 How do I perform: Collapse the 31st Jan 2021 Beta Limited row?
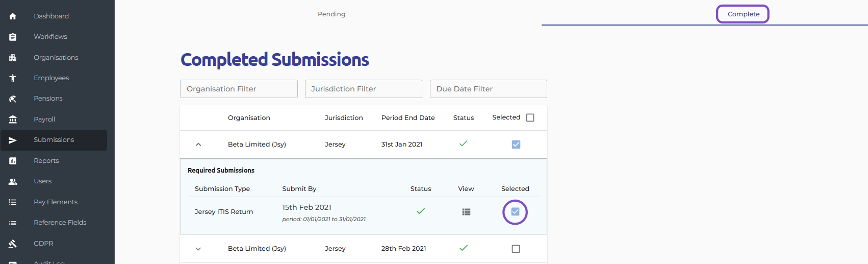(x=198, y=145)
